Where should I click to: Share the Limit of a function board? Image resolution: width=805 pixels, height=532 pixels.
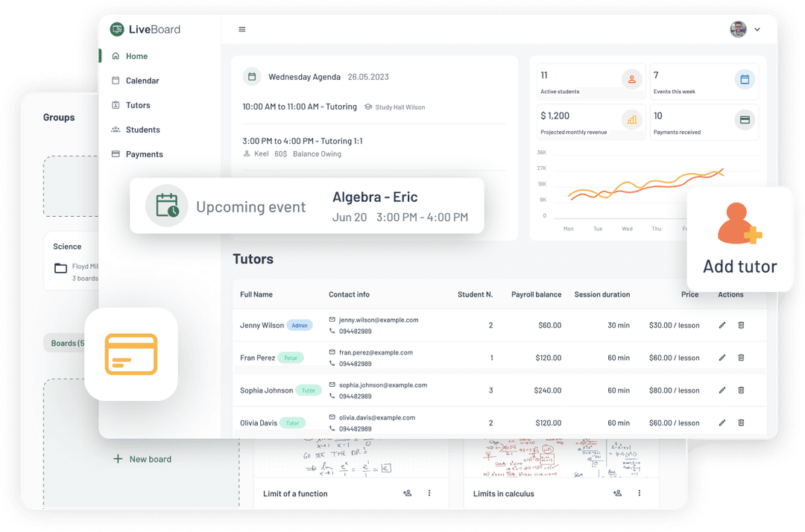click(x=406, y=493)
